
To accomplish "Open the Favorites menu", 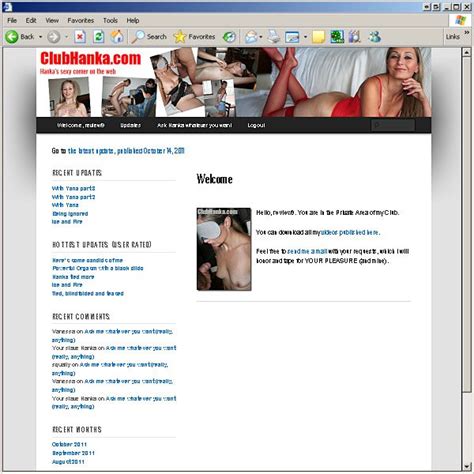I will point(80,20).
